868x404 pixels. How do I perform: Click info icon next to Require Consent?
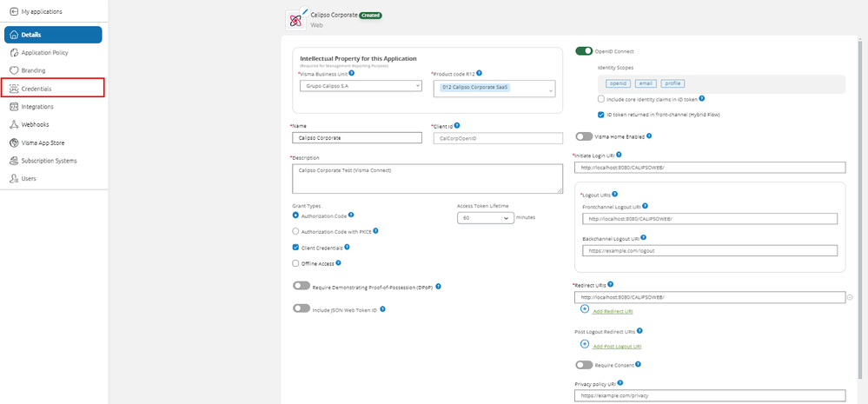click(x=638, y=364)
